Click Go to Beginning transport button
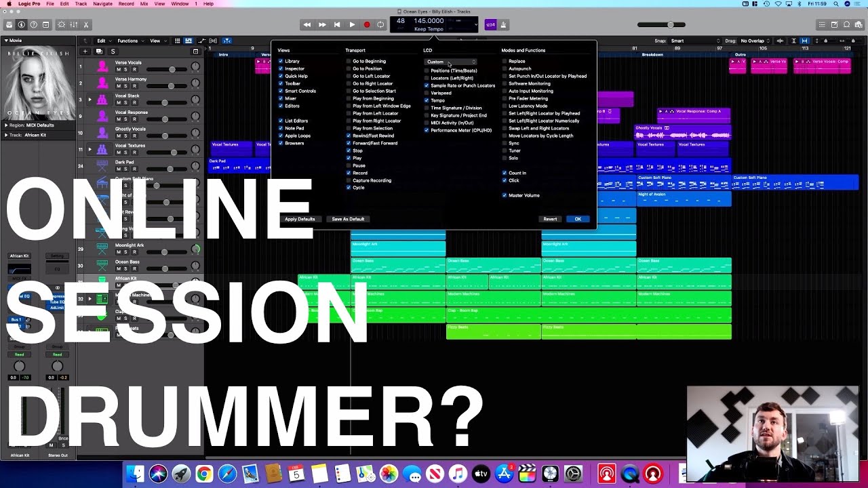The image size is (868, 488). pyautogui.click(x=337, y=24)
